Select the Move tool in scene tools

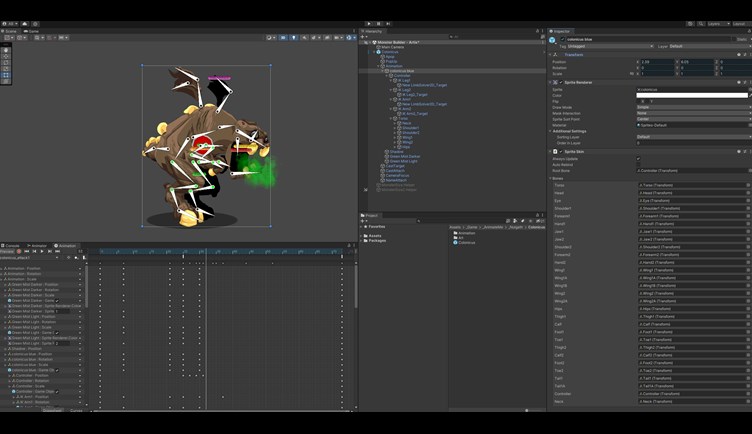[x=6, y=56]
